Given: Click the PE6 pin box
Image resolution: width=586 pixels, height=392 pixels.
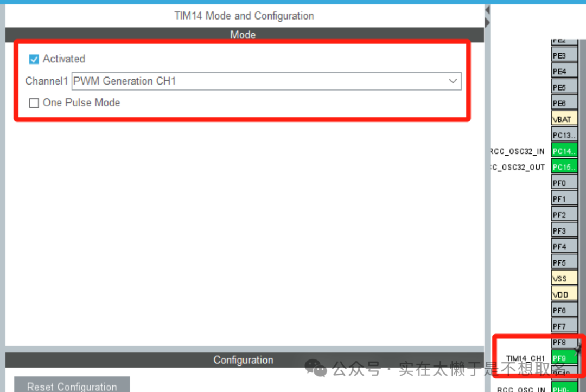Looking at the screenshot, I should (x=564, y=103).
